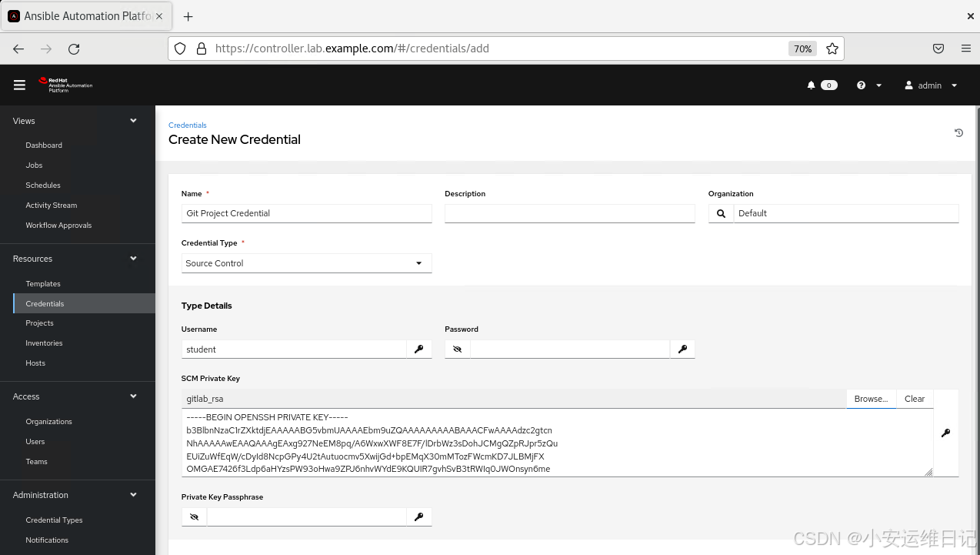Viewport: 980px width, 555px height.
Task: Open the Firefox application menu
Action: [966, 48]
